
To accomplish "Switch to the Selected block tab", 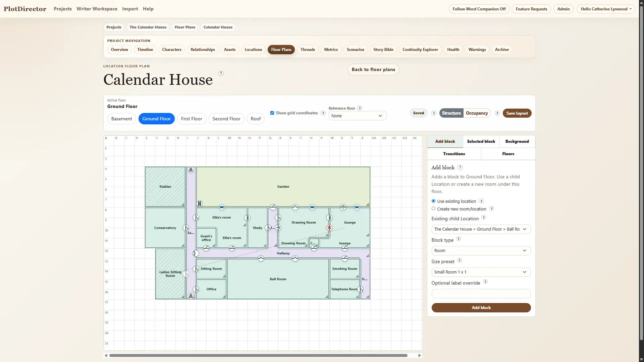I will pos(481,141).
